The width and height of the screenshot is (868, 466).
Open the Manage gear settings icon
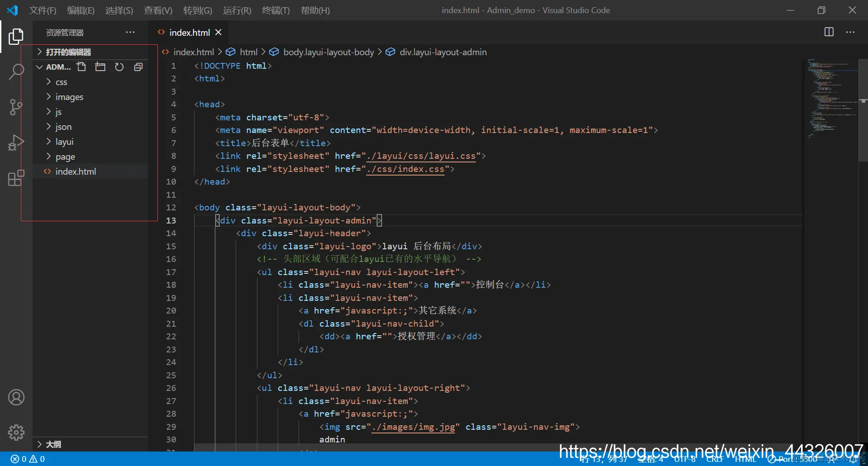click(16, 433)
